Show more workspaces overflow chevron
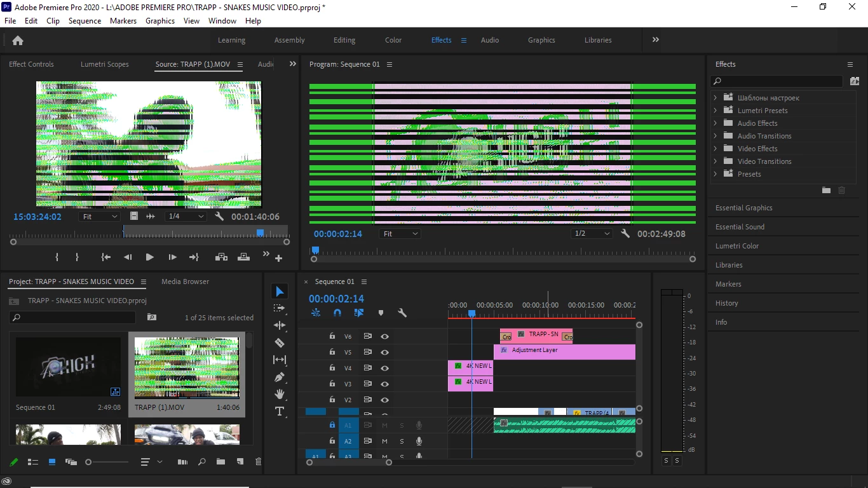 655,39
